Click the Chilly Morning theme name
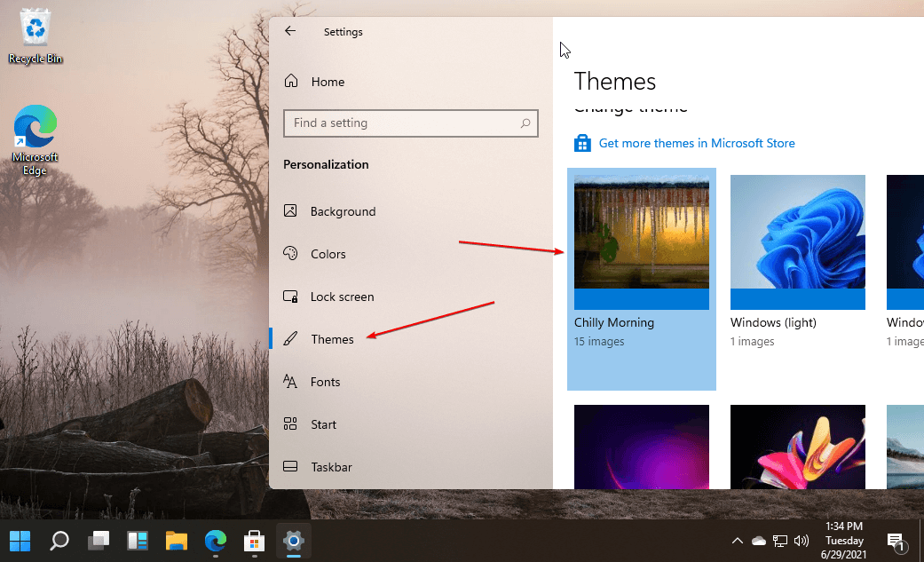The width and height of the screenshot is (924, 562). 614,322
